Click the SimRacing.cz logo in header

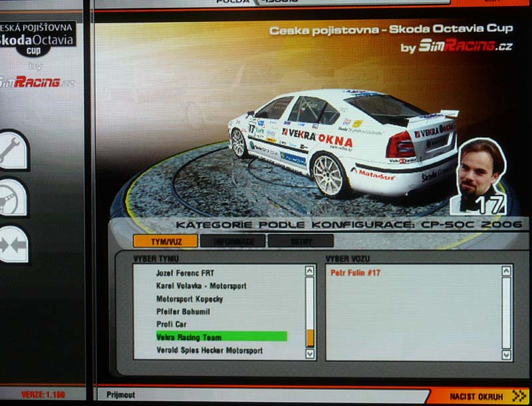(x=465, y=46)
